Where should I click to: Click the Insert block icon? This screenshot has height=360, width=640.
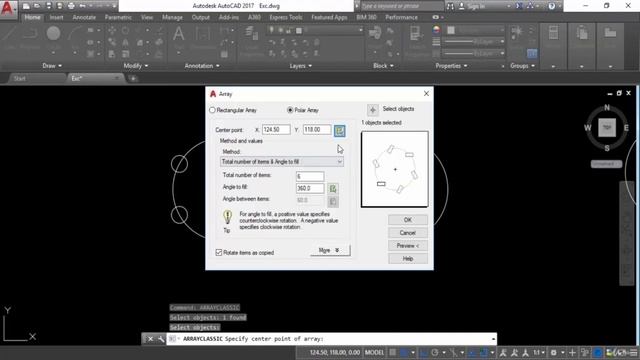(374, 33)
